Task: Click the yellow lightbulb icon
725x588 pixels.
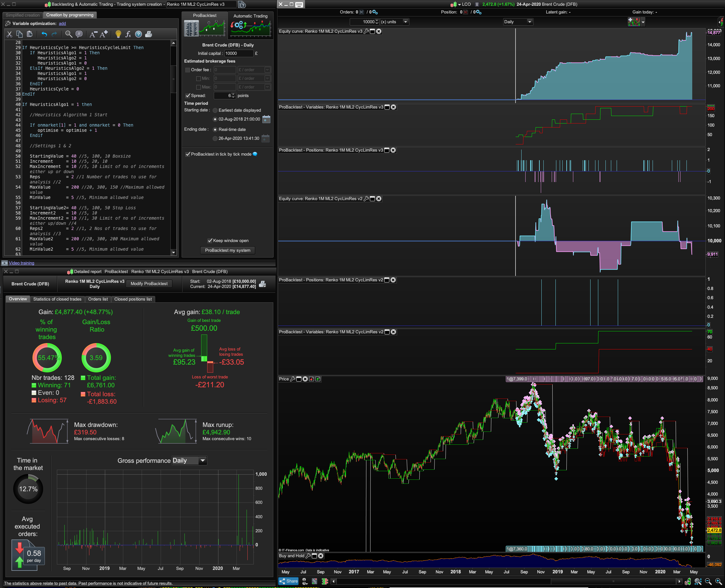Action: point(118,34)
